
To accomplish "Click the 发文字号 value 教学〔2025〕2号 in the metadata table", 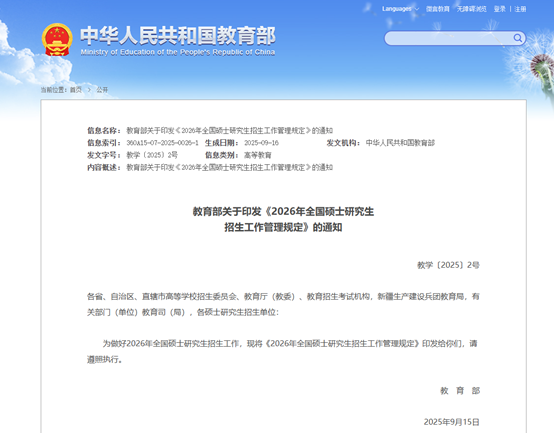I will [152, 155].
